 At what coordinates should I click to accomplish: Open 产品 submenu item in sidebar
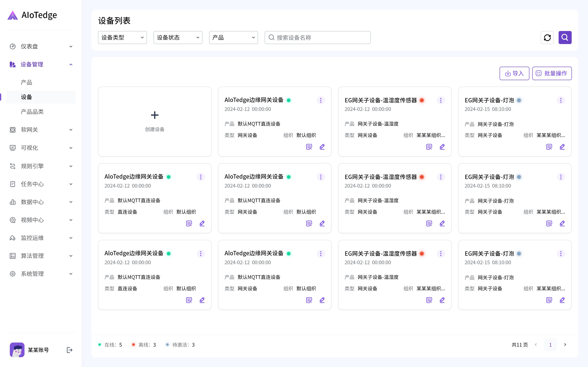click(27, 82)
